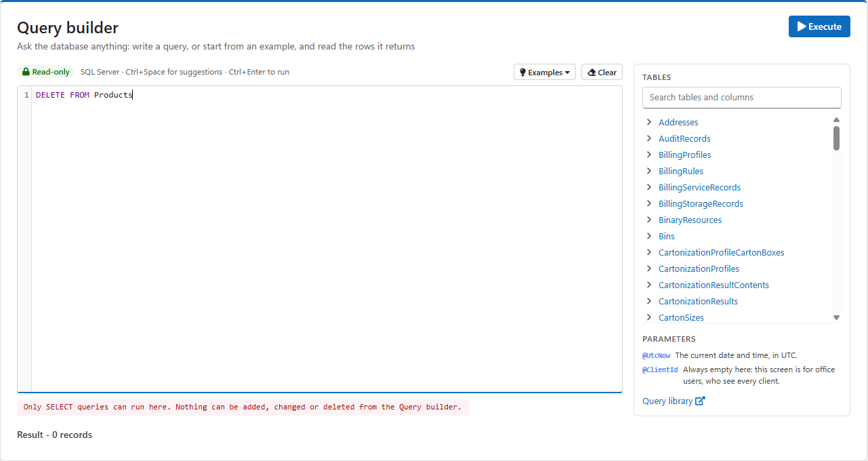868x461 pixels.
Task: Click the SQL Server shortcuts hint text
Action: pos(184,72)
